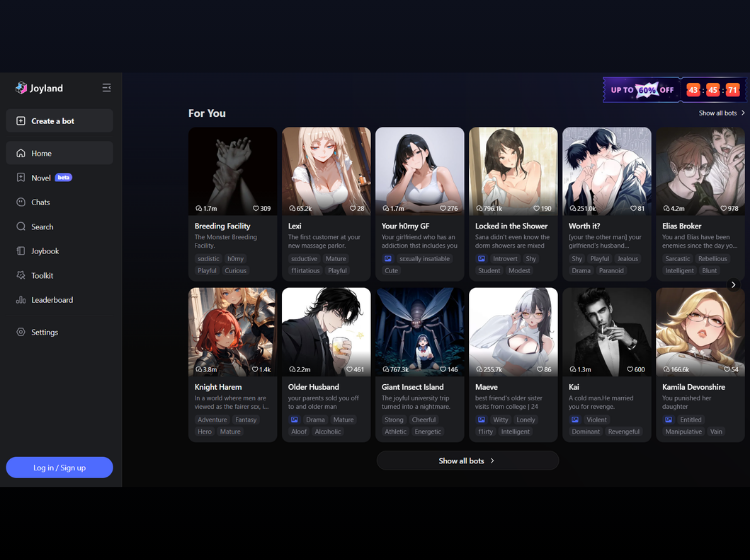
Task: Click the bottom Show all bots button
Action: (x=467, y=461)
